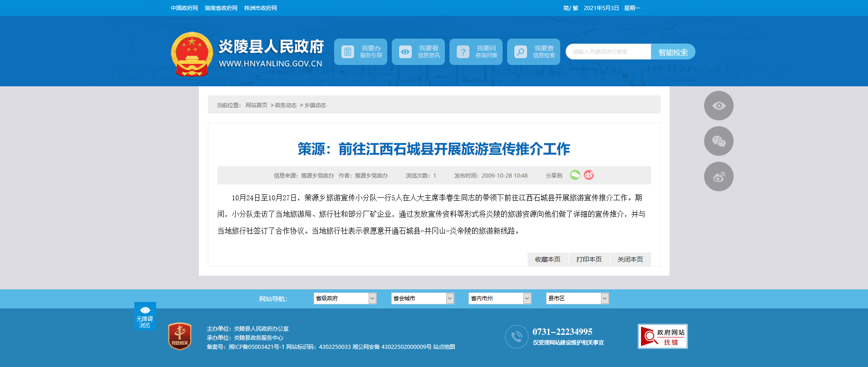Open the 湖南省政府网 top link
Screen dimensions: 868x367
coord(221,8)
